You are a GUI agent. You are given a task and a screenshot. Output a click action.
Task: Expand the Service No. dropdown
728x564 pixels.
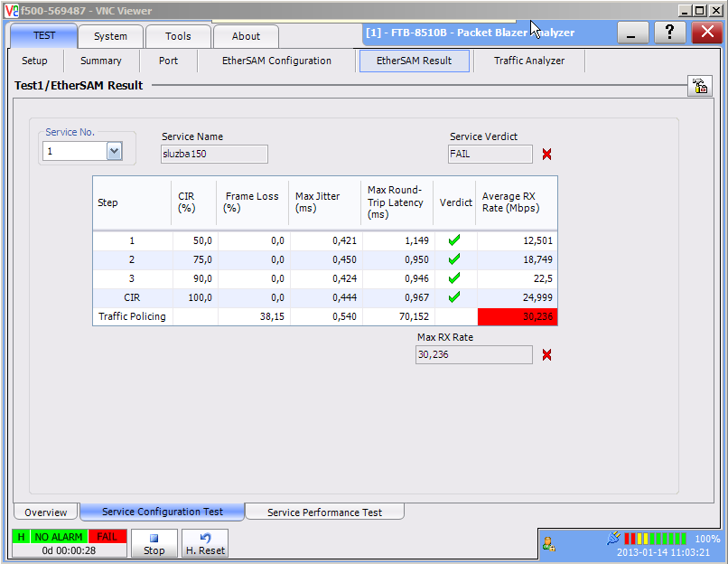pyautogui.click(x=114, y=151)
